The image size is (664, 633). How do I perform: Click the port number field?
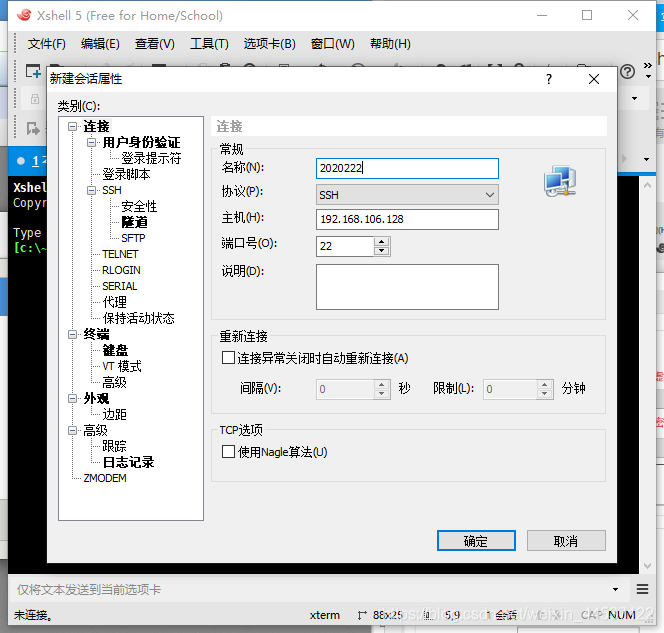345,246
